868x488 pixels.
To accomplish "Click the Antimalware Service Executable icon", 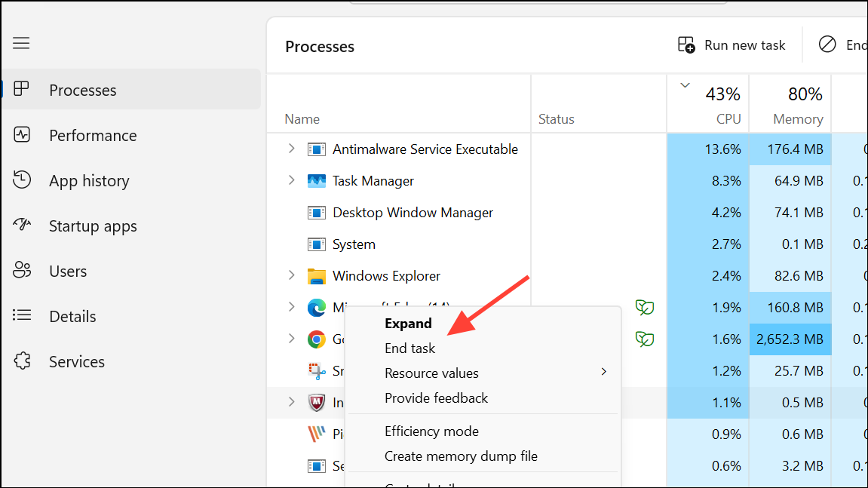I will click(x=316, y=149).
